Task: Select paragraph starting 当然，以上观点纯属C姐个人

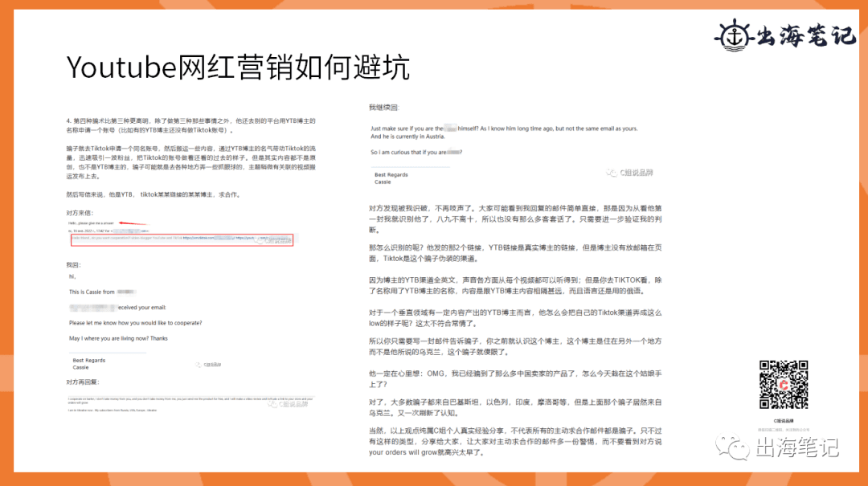Action: point(515,441)
